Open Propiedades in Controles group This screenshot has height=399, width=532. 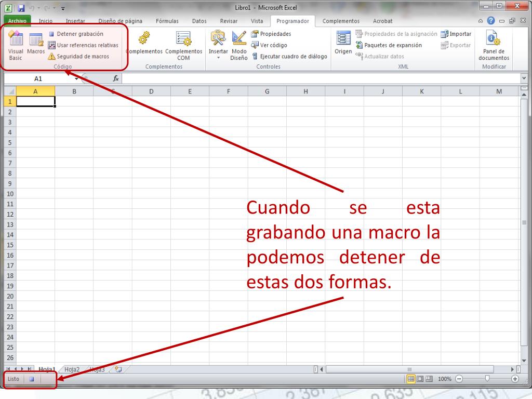point(271,34)
